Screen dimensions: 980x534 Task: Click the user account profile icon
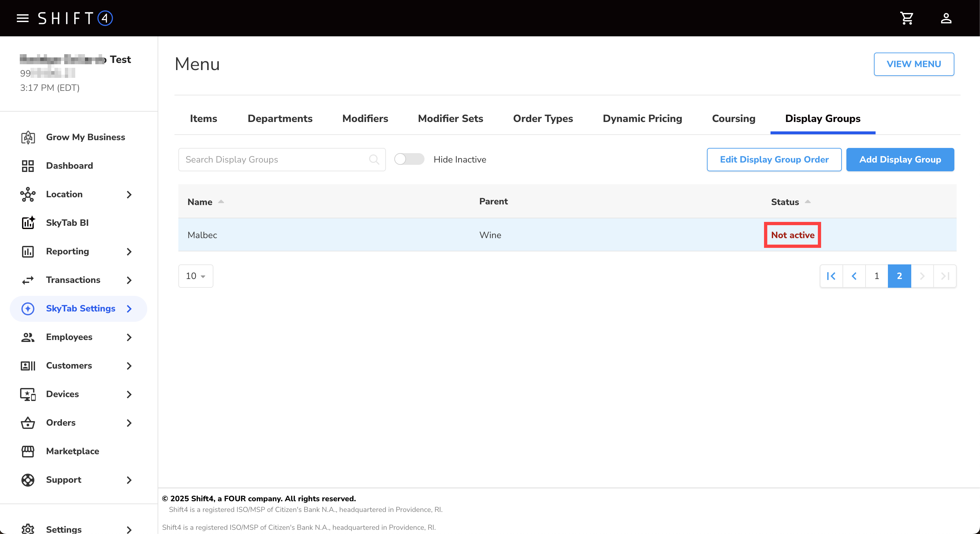[946, 18]
